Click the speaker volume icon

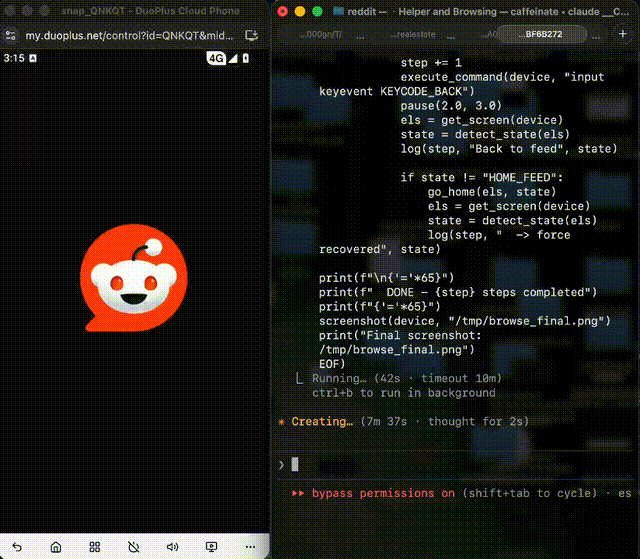(172, 547)
